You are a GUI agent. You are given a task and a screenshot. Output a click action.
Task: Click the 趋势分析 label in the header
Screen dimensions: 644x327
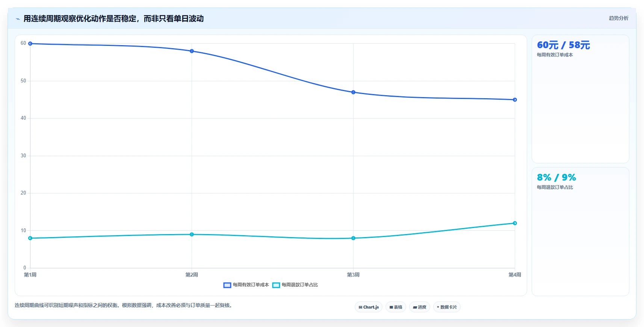[x=618, y=18]
